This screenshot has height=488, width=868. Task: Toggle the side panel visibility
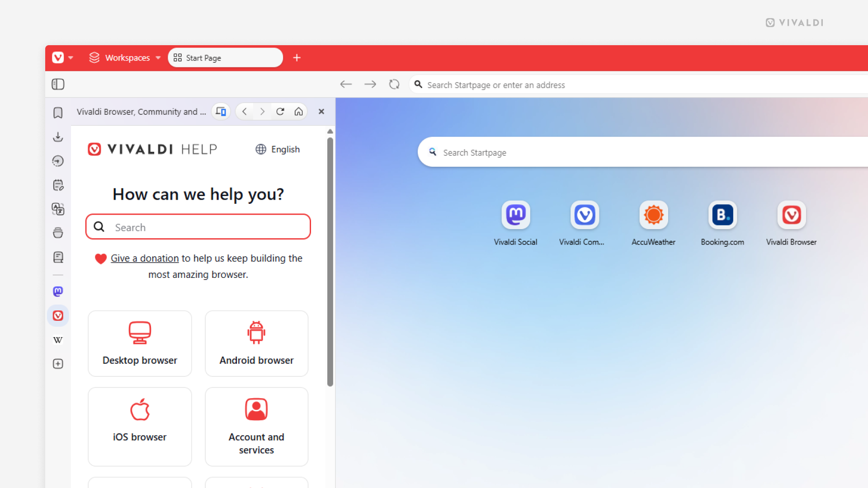[58, 84]
